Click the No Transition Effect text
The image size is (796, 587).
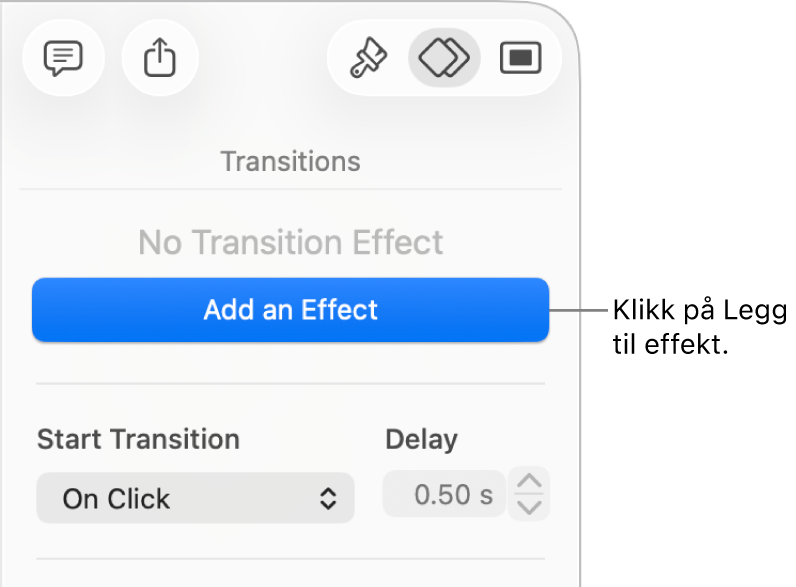290,242
